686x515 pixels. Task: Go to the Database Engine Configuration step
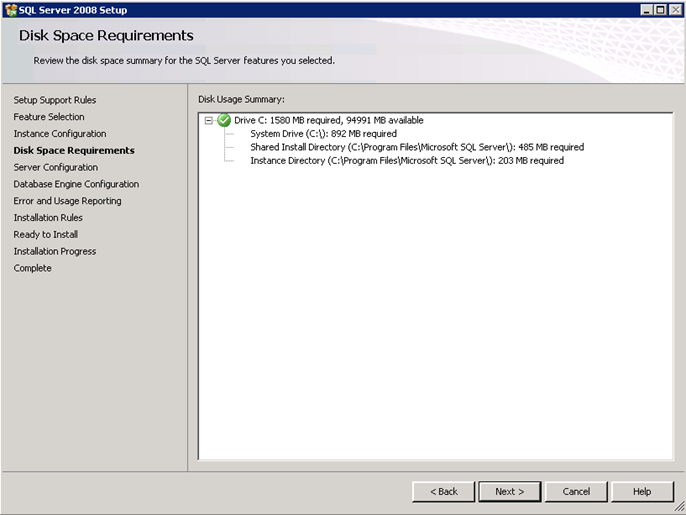(x=76, y=184)
